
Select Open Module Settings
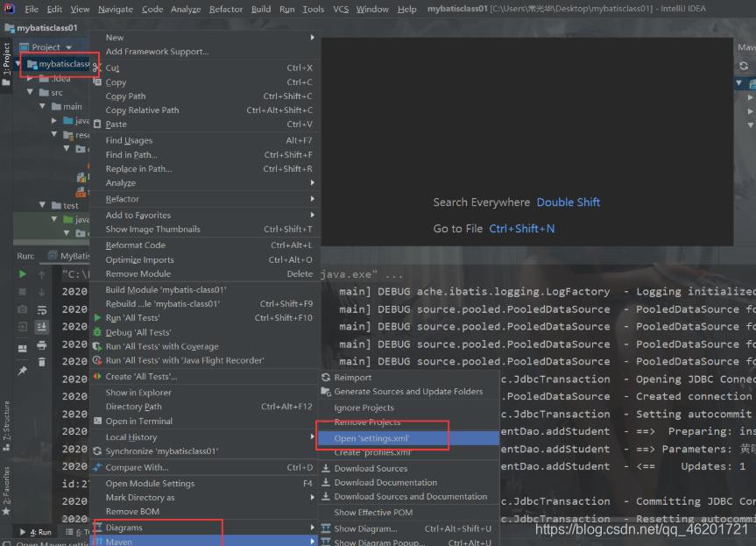tap(205, 483)
